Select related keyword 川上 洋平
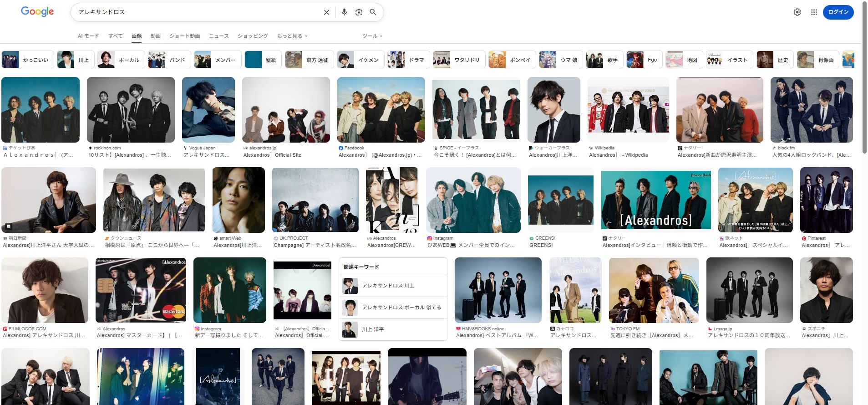Viewport: 868px width, 405px height. 373,329
